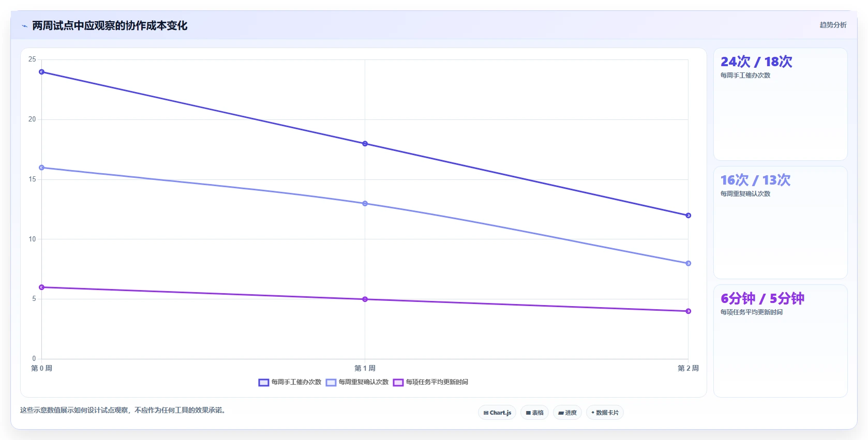Click the 每周重复确认次数 legend color box
This screenshot has width=868, height=440.
331,383
